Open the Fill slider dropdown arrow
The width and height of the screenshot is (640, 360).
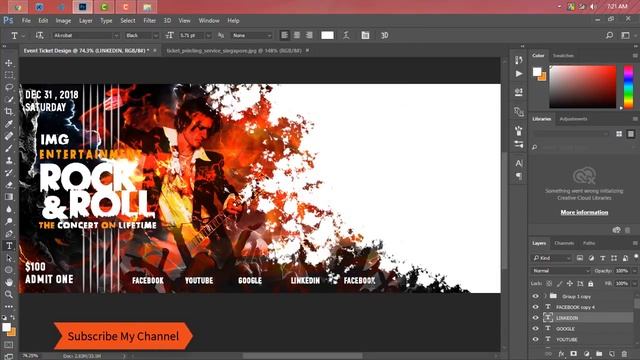[x=634, y=283]
